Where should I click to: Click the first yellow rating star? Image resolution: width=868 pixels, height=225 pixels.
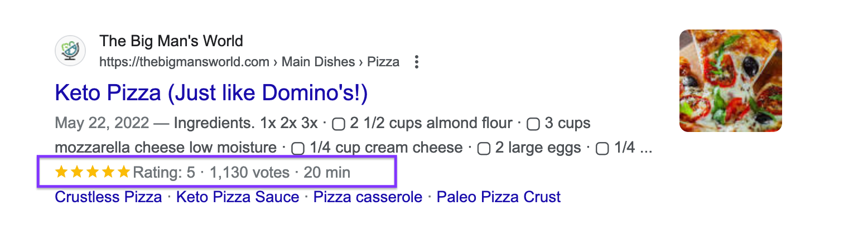(x=61, y=173)
